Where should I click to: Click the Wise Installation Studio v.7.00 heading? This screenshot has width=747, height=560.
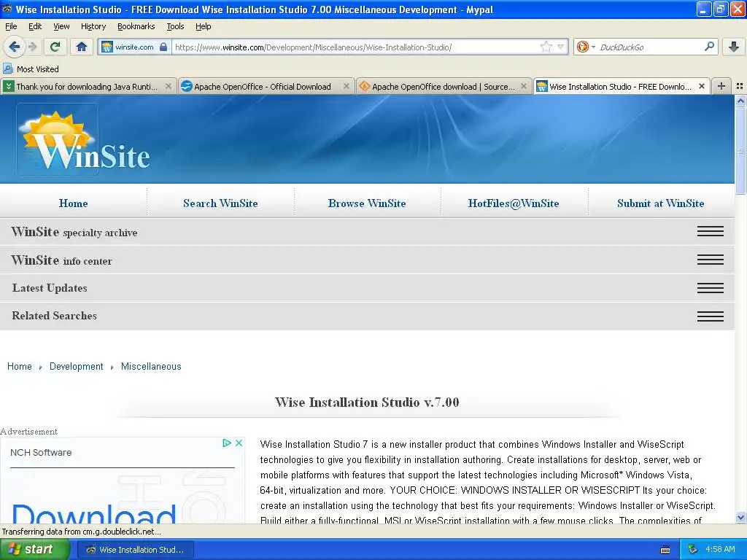click(367, 402)
